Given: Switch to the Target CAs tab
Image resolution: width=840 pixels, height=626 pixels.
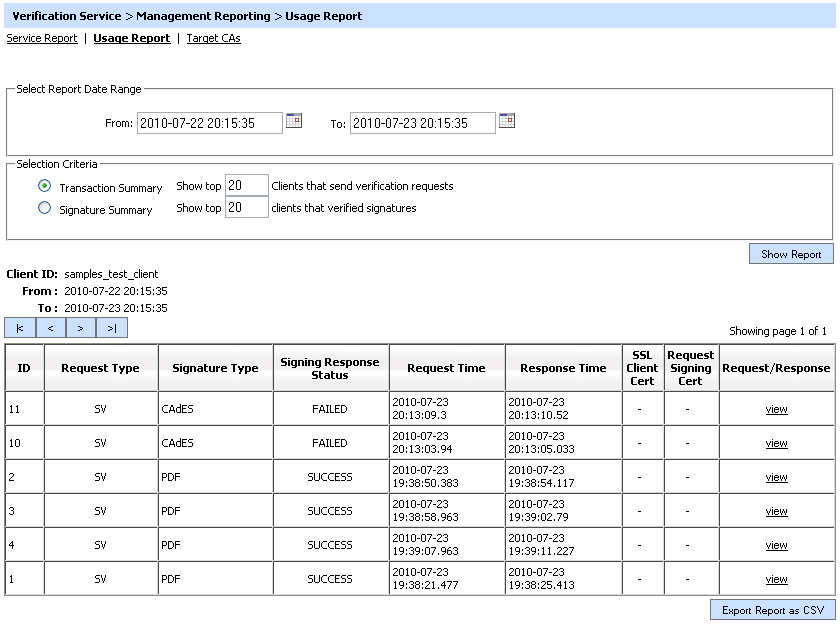Looking at the screenshot, I should 213,38.
